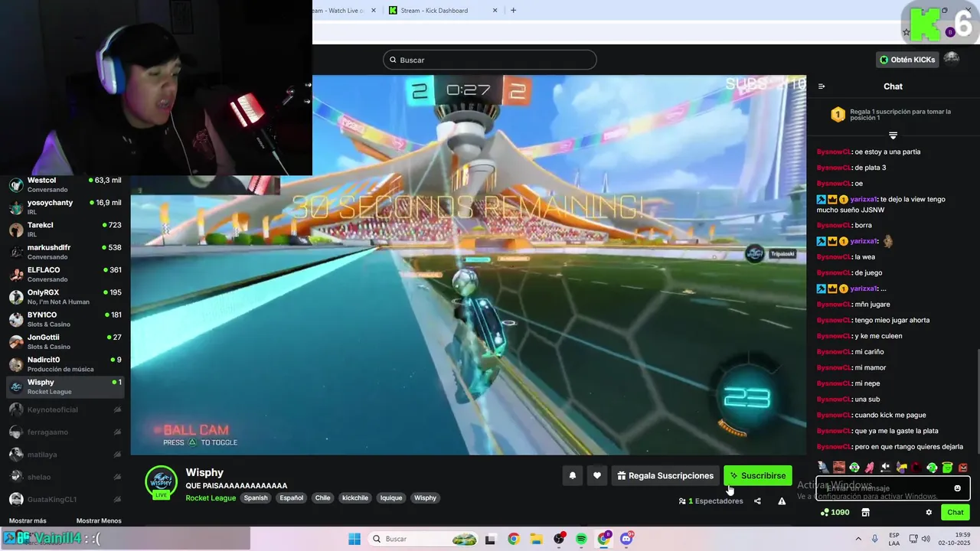Click the Chile tag

tap(322, 497)
